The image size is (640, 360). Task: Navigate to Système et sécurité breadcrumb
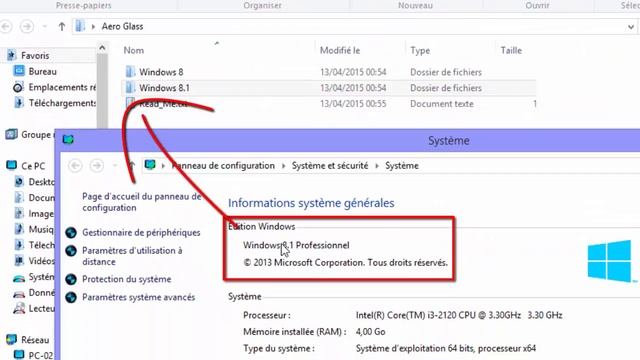pyautogui.click(x=330, y=166)
